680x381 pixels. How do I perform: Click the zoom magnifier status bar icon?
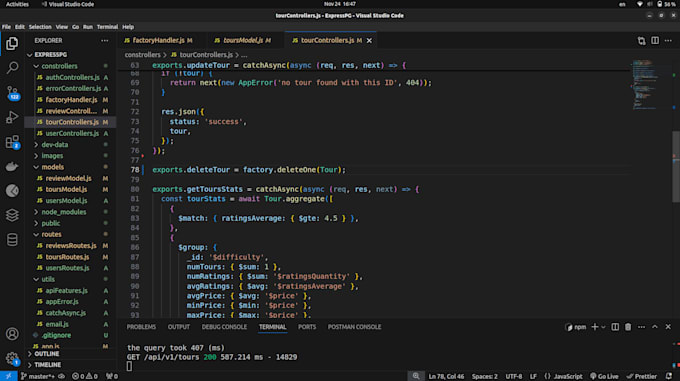416,376
